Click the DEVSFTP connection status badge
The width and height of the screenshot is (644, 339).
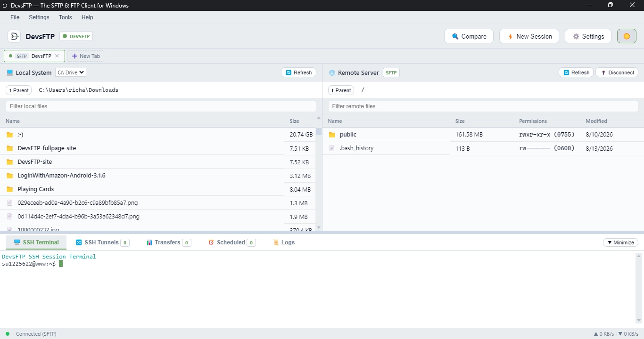coord(76,36)
